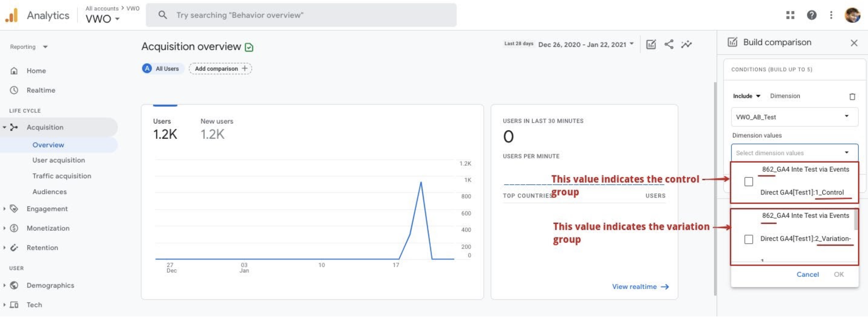Image resolution: width=868 pixels, height=319 pixels.
Task: Expand the Monetization section
Action: [4, 228]
